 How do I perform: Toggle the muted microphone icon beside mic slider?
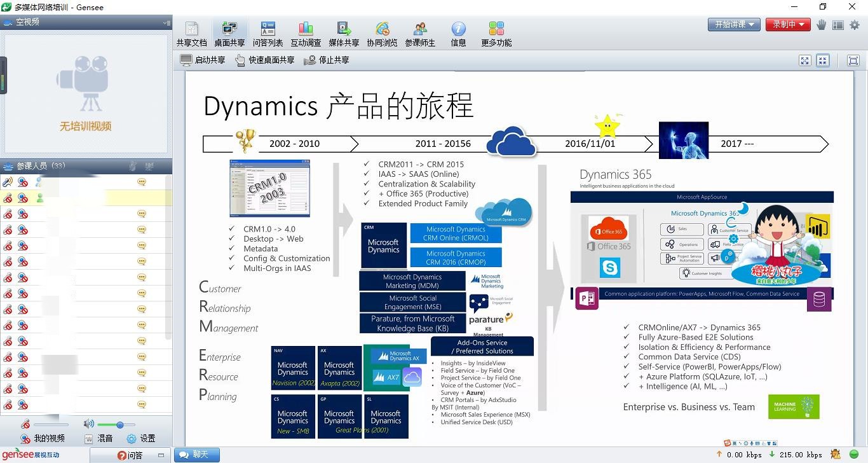(x=25, y=424)
